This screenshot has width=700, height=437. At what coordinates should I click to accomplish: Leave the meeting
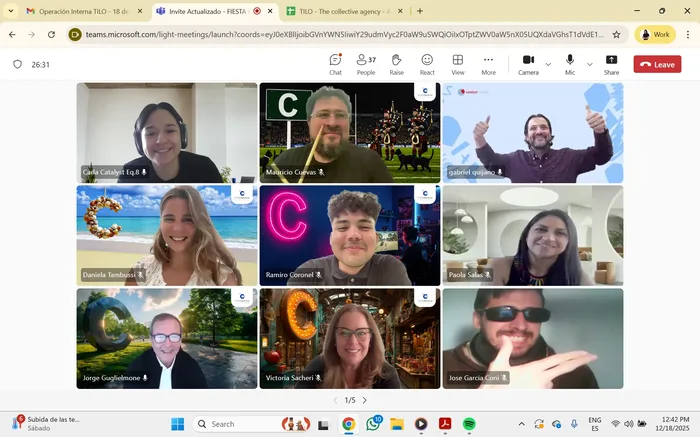(657, 64)
